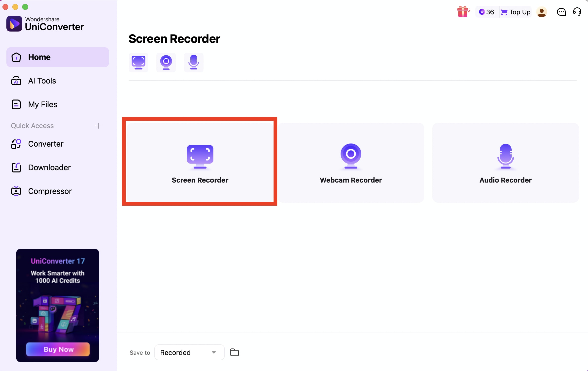Click the Buy Now promotional button
The image size is (588, 371).
[x=58, y=349]
